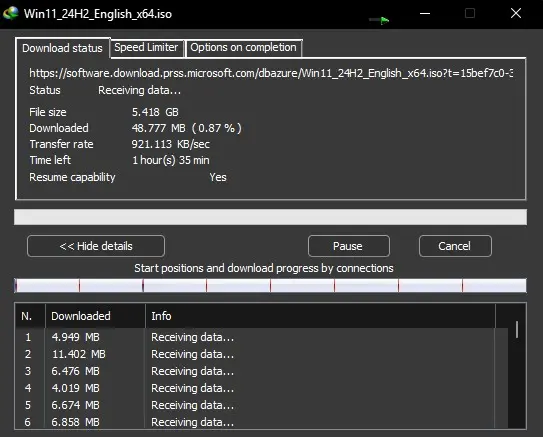Open the Options on completion tab
The width and height of the screenshot is (543, 437).
coord(243,47)
